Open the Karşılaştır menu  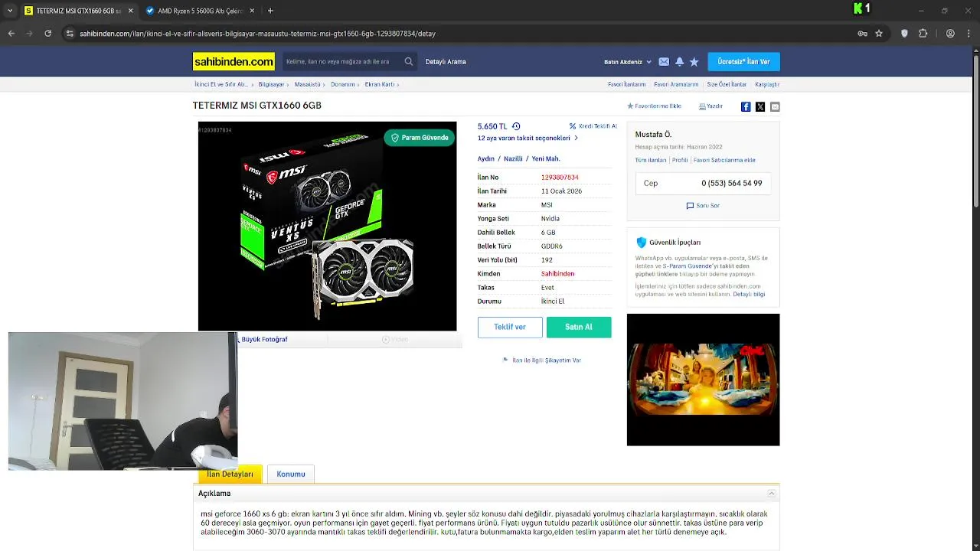[767, 84]
